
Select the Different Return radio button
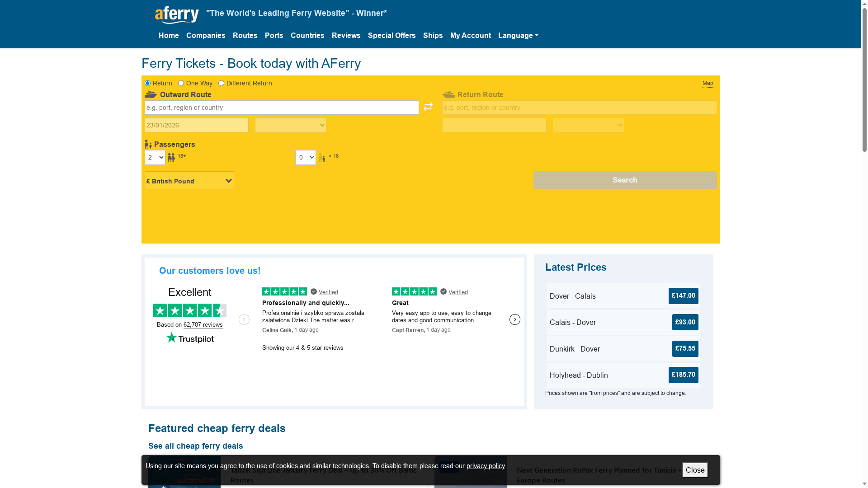point(221,83)
